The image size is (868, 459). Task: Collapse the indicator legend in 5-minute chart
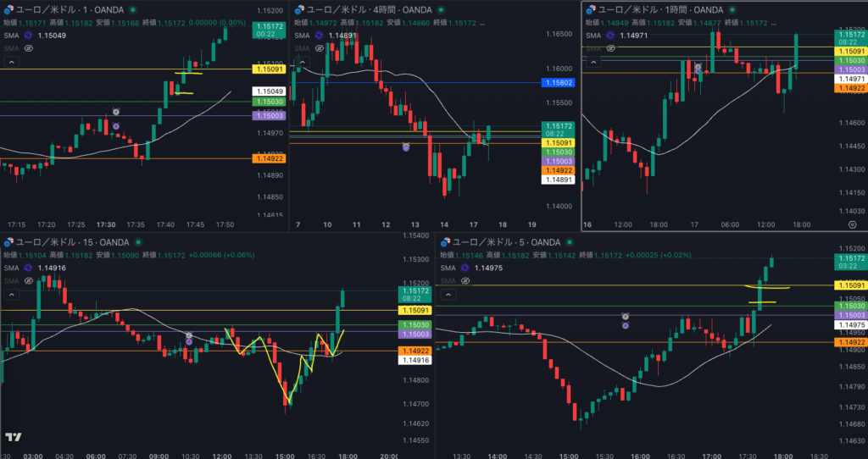(x=447, y=295)
